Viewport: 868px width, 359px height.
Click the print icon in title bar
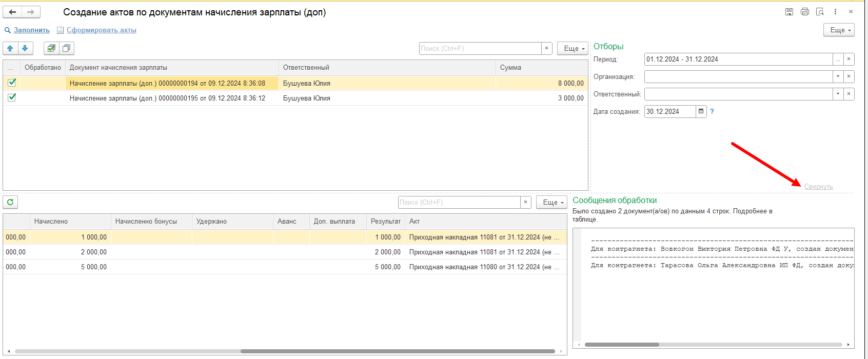804,12
